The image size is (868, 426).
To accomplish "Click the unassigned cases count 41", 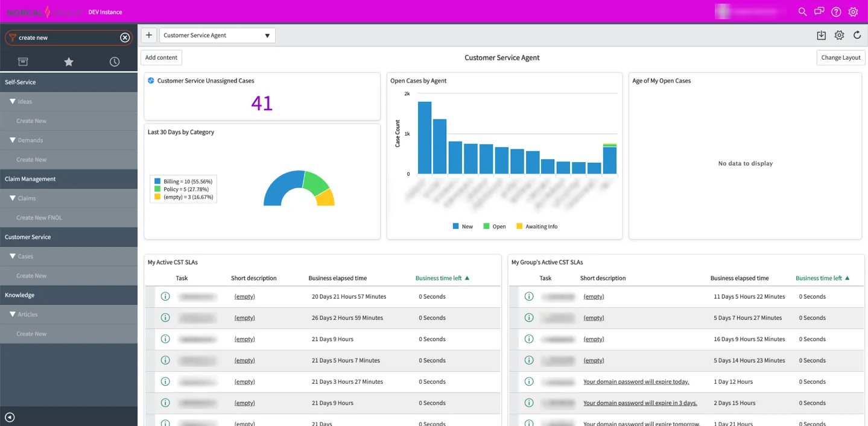I will click(x=262, y=103).
